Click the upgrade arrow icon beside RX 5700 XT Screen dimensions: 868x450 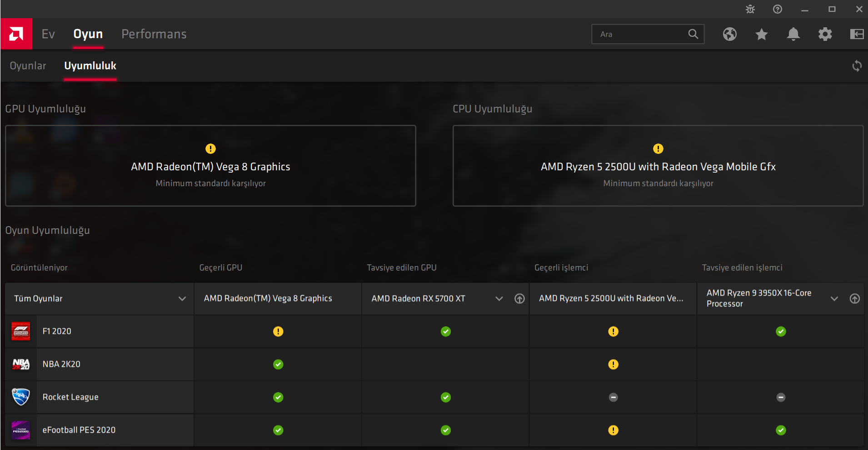coord(519,298)
